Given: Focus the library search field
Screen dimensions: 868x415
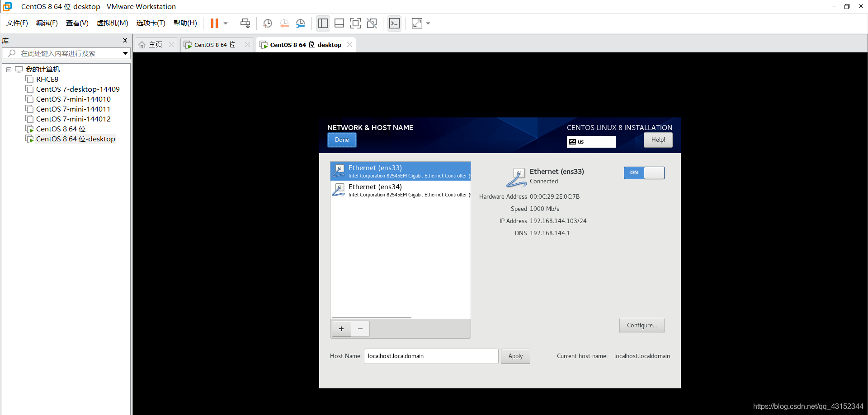Looking at the screenshot, I should click(66, 53).
